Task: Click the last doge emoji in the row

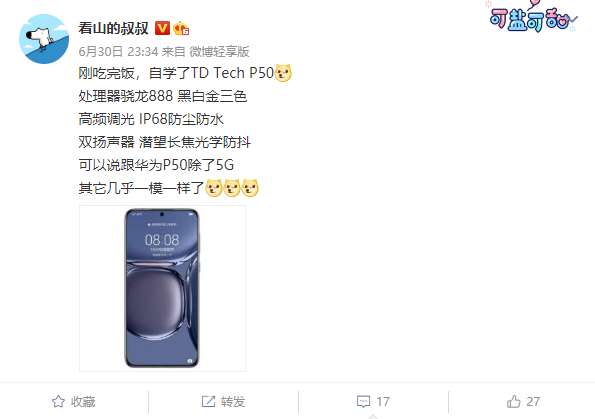Action: tap(250, 188)
